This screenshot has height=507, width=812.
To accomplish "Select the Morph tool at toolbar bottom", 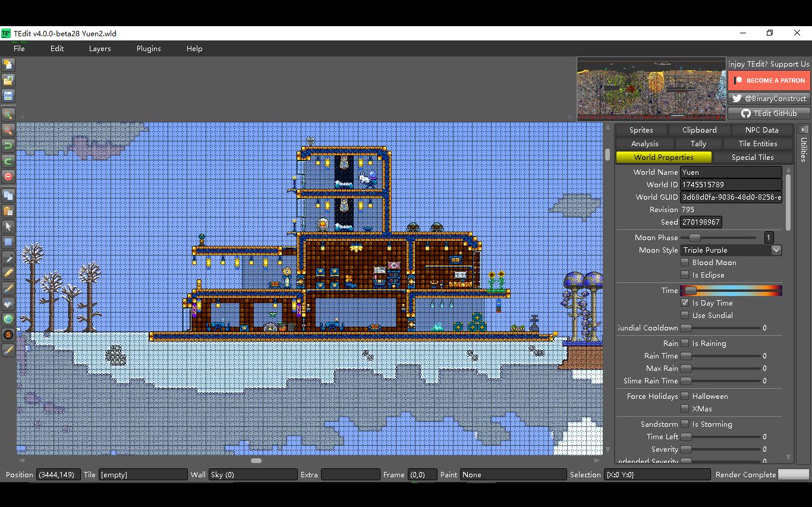I will (8, 350).
